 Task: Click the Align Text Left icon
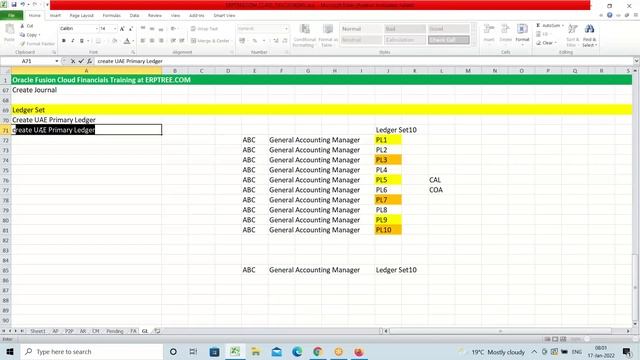pyautogui.click(x=142, y=41)
